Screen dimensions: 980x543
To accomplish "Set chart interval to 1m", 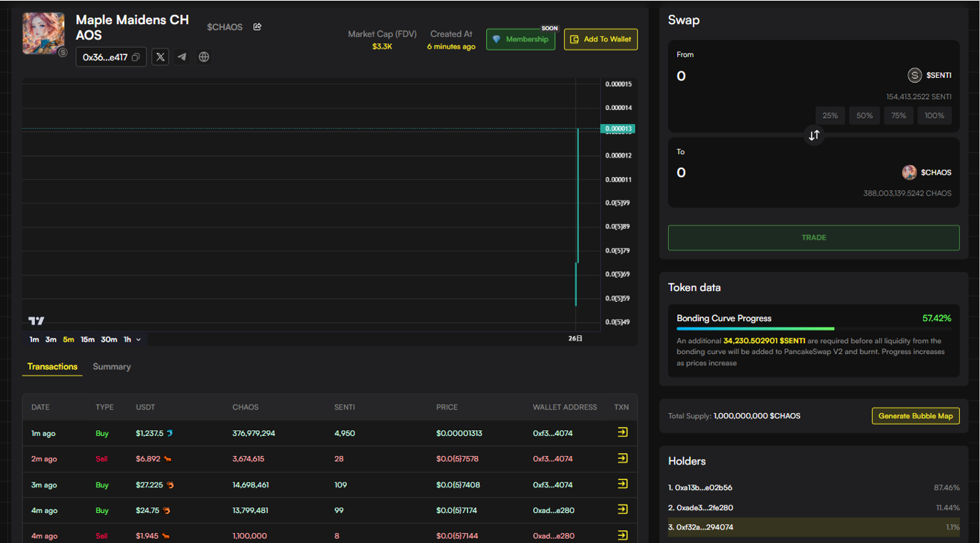I will 34,340.
